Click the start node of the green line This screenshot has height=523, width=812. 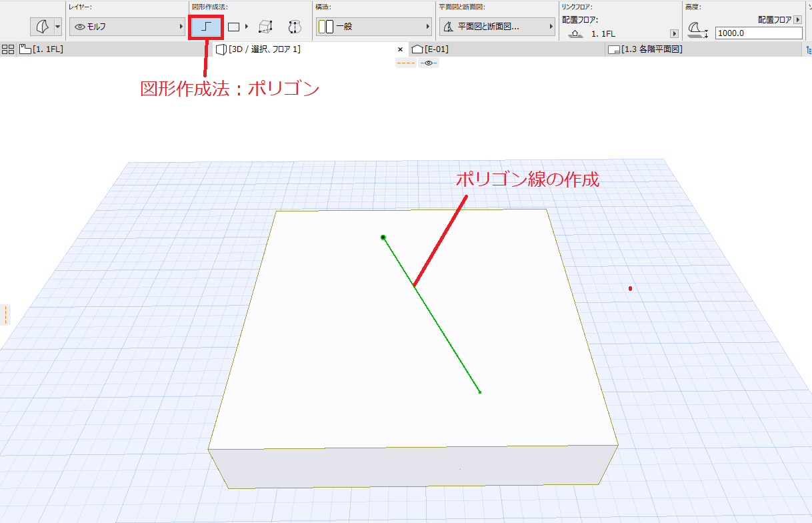tap(383, 237)
